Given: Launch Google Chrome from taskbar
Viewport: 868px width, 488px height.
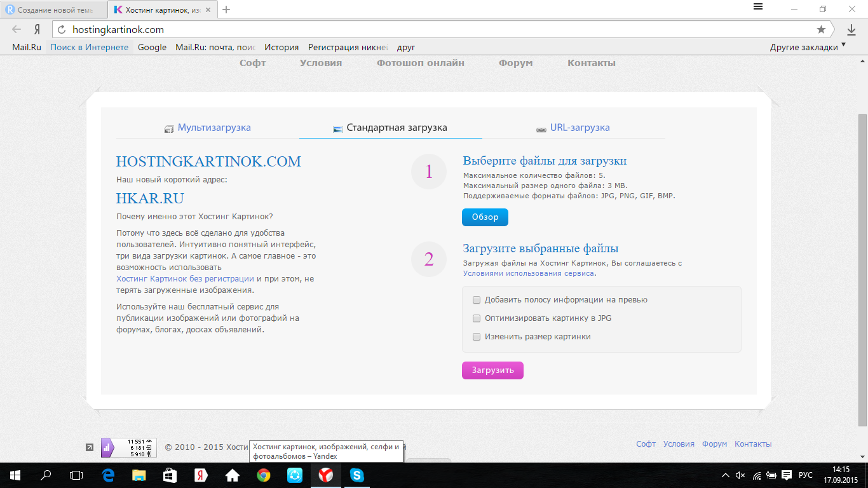Looking at the screenshot, I should (x=263, y=475).
